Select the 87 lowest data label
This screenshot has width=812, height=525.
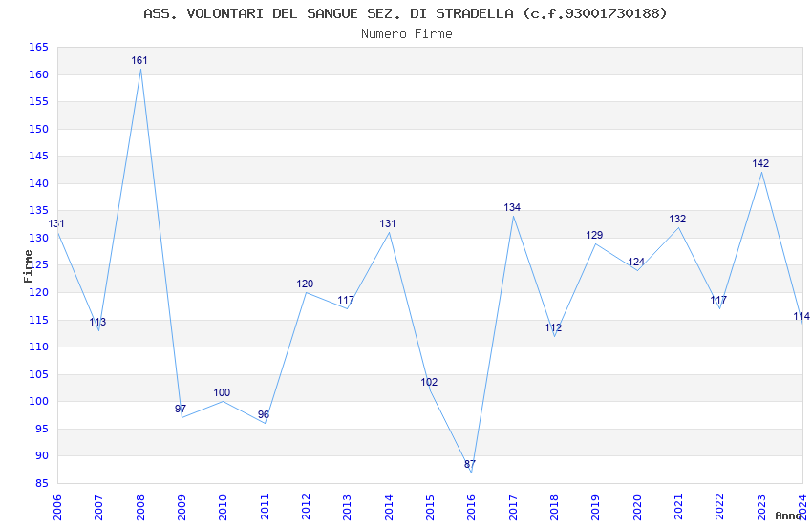pyautogui.click(x=470, y=464)
